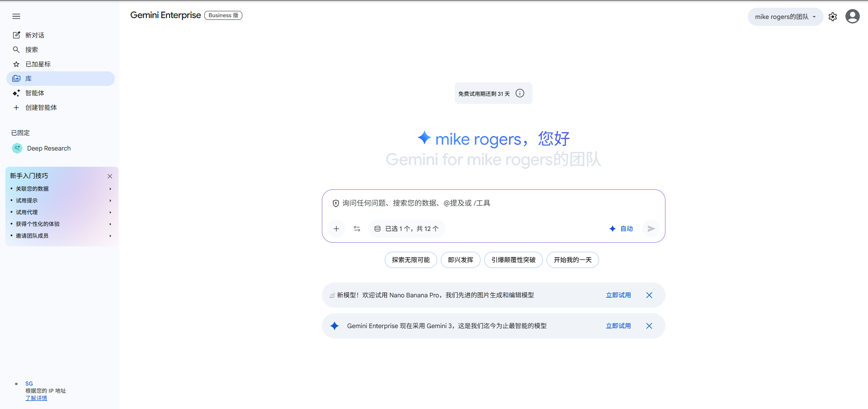868x409 pixels.
Task: Open the 自动 model selector
Action: 621,229
